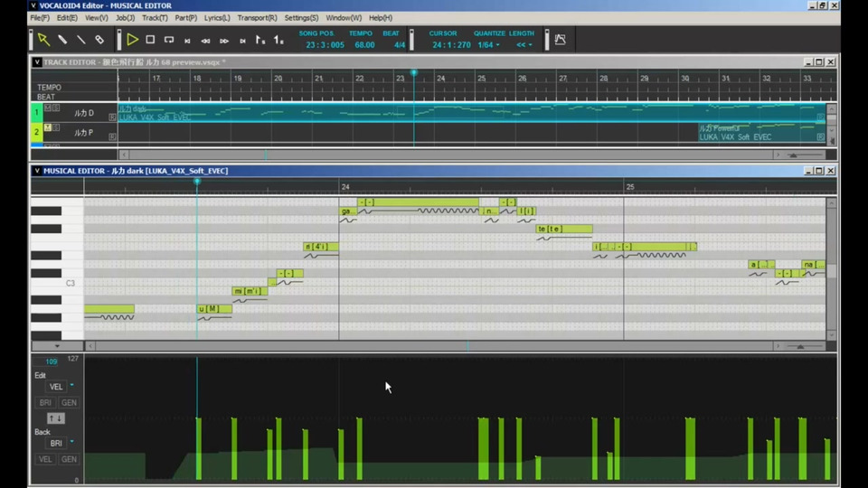Screen dimensions: 868x488
Task: Click the fast-forward transport icon
Action: tap(224, 41)
